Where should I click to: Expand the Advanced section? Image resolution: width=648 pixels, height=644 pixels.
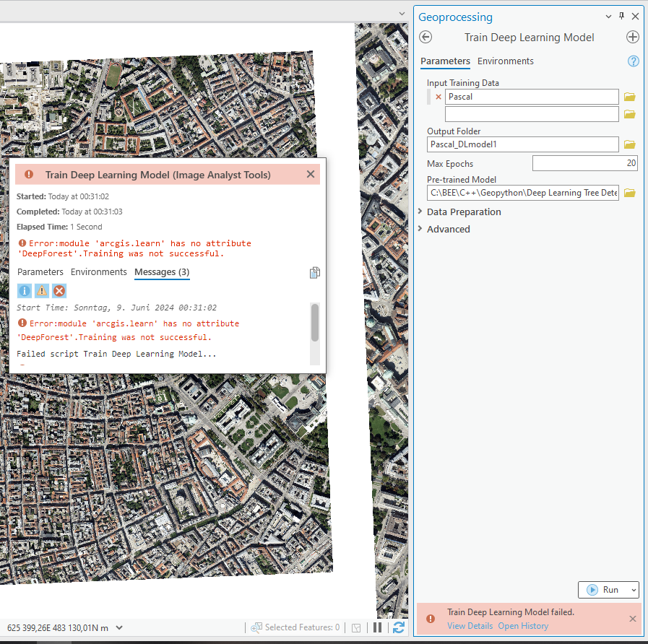448,228
